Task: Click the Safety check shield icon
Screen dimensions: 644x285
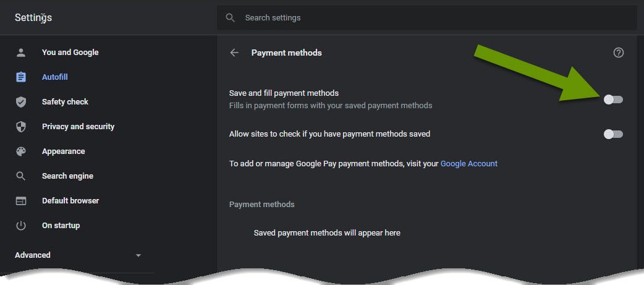Action: pos(20,102)
